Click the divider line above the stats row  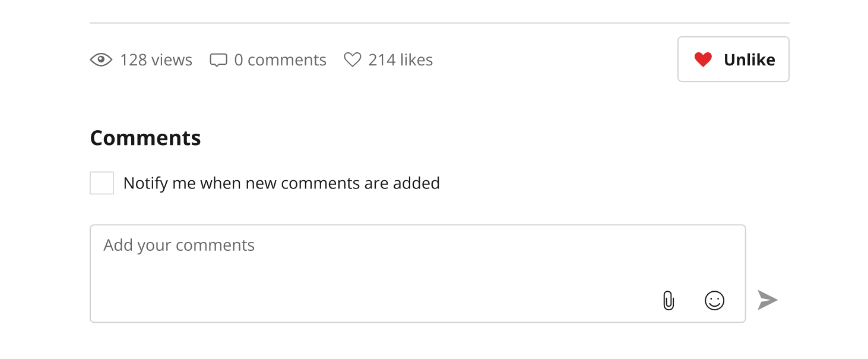(439, 23)
